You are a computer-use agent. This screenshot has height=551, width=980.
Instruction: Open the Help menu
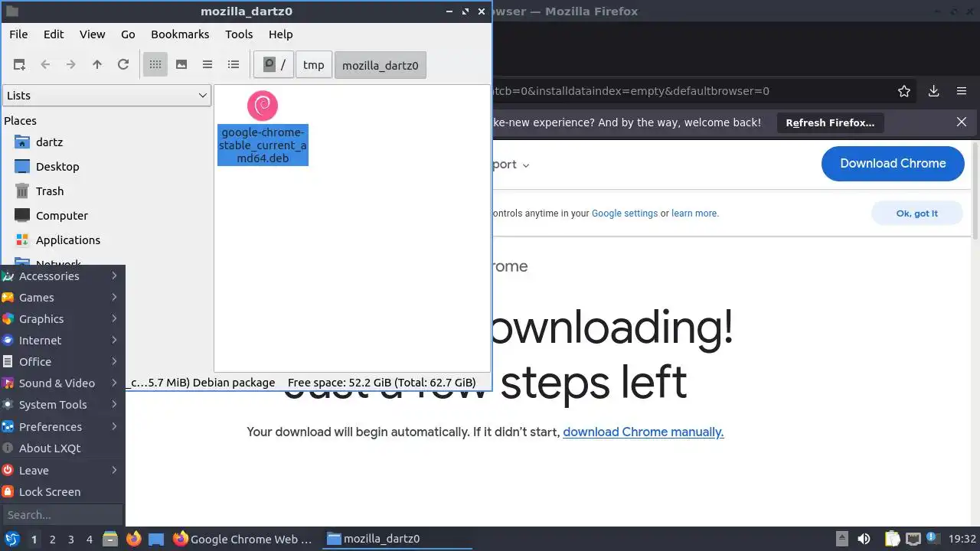[x=280, y=34]
